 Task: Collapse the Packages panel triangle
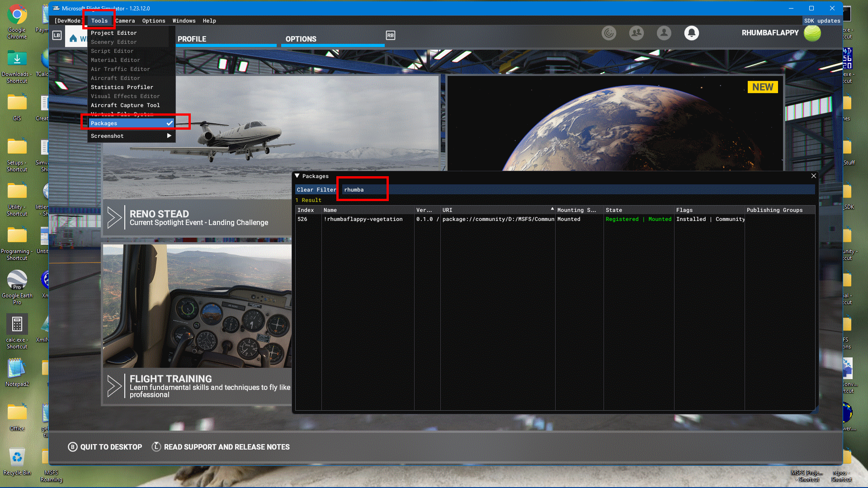point(297,176)
